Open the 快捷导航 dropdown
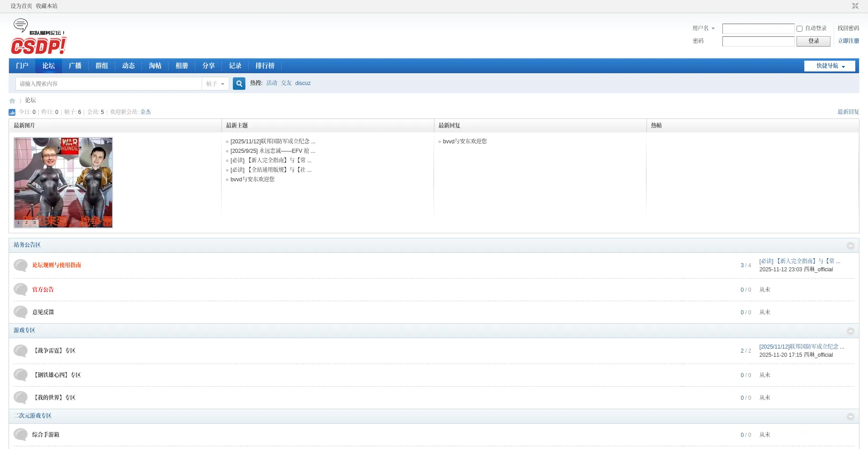The height and width of the screenshot is (449, 868). tap(830, 66)
